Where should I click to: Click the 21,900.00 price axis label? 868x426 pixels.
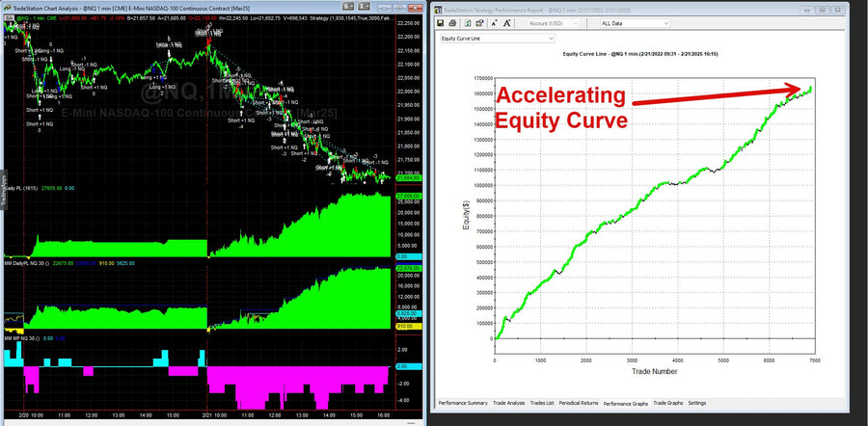tap(409, 119)
